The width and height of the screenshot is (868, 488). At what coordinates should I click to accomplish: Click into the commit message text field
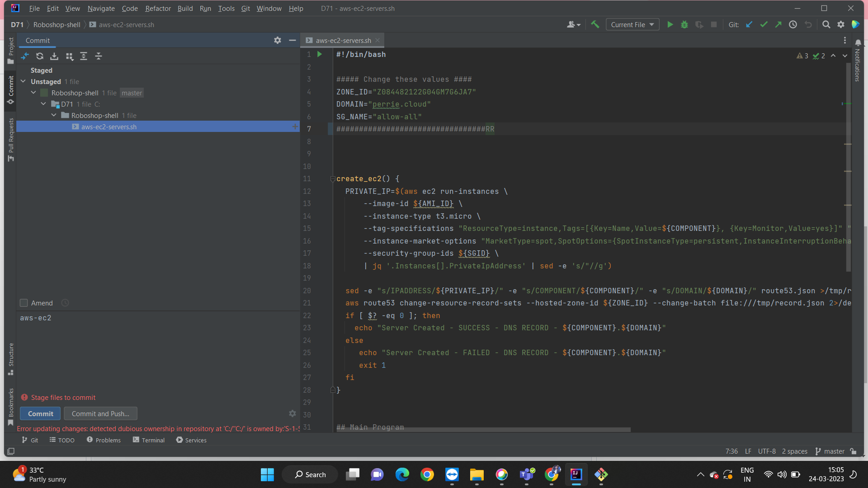click(x=158, y=352)
